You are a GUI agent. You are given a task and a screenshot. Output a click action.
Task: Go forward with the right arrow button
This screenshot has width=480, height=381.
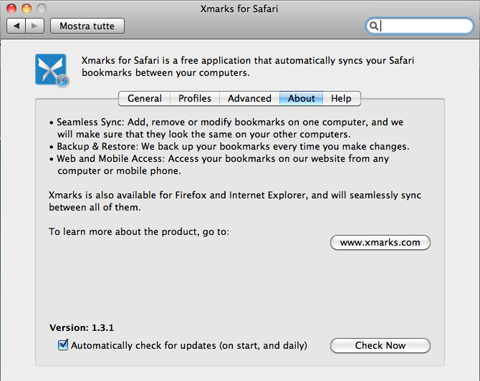click(35, 26)
